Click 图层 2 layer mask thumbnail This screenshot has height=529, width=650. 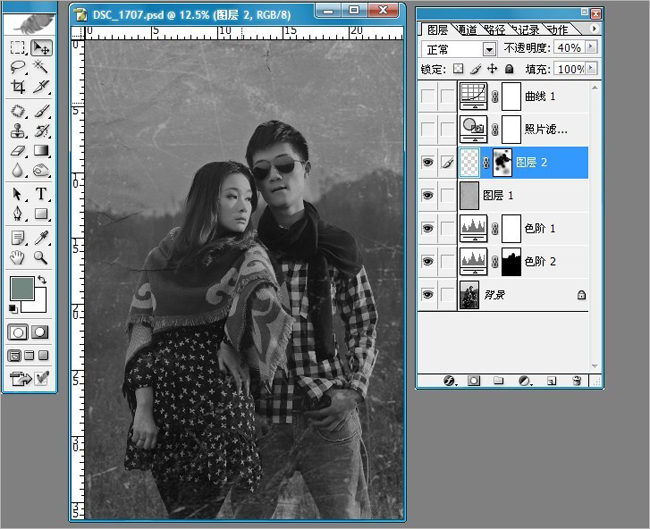point(502,163)
